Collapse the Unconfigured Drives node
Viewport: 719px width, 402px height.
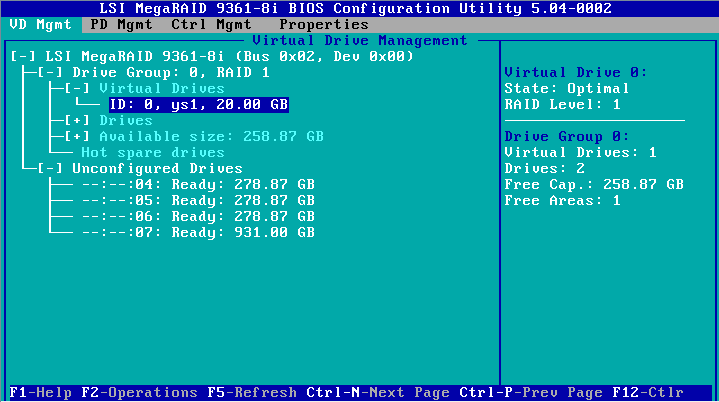[50, 169]
